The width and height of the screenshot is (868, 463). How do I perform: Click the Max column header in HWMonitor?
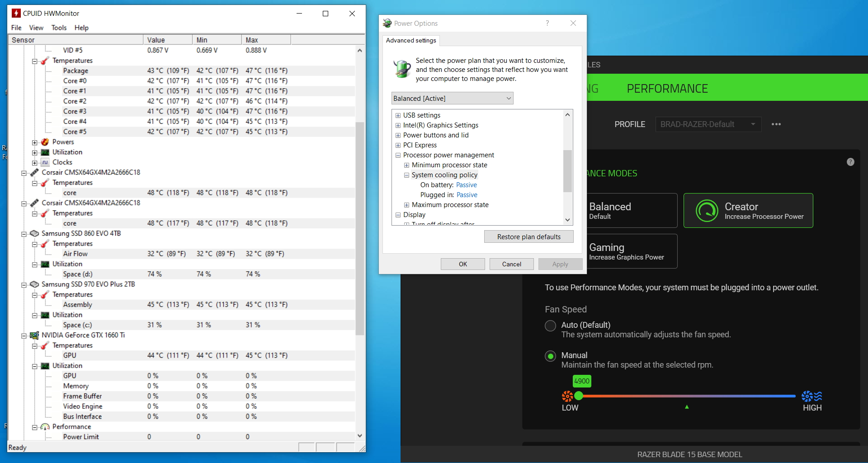(x=266, y=40)
